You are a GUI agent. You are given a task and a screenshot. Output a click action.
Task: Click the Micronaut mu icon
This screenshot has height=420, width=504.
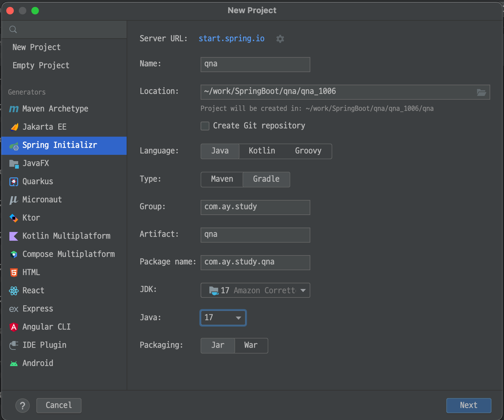14,200
